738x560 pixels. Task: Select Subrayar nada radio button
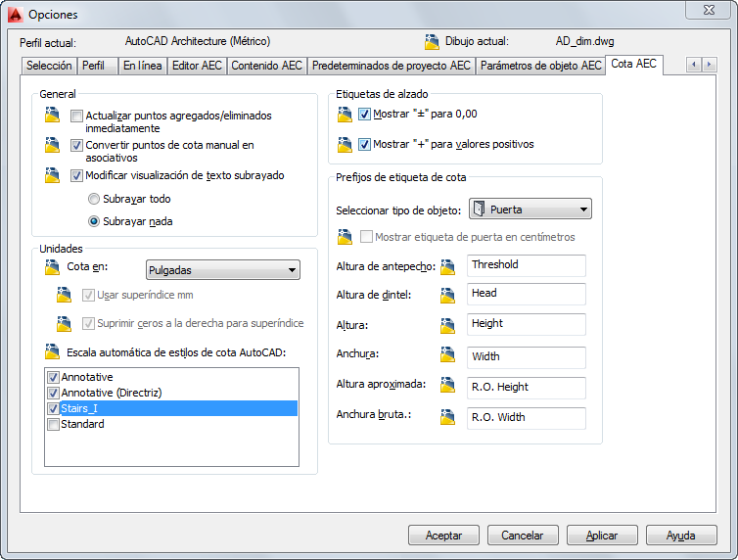point(94,221)
